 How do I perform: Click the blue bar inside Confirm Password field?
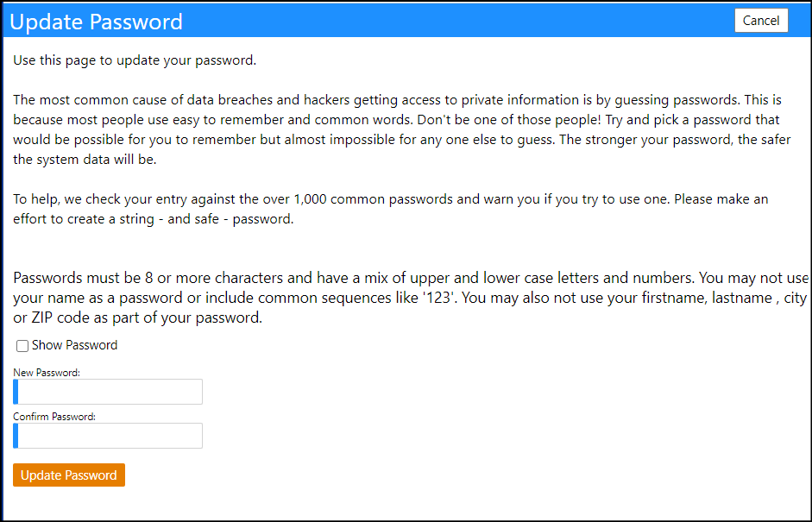point(16,436)
